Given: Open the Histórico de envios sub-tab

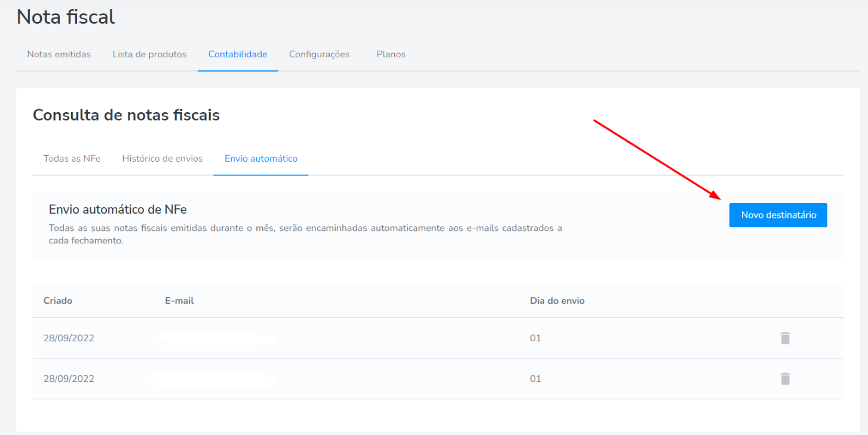Looking at the screenshot, I should point(162,159).
